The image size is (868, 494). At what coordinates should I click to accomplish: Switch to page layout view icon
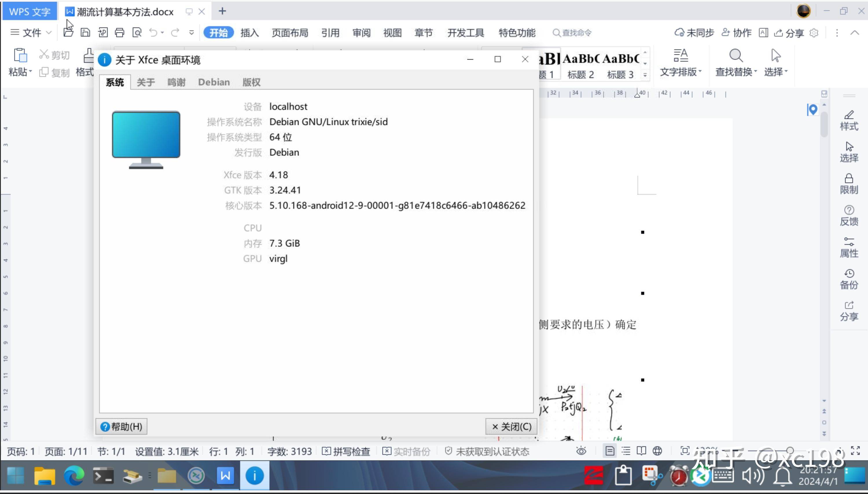pyautogui.click(x=610, y=451)
